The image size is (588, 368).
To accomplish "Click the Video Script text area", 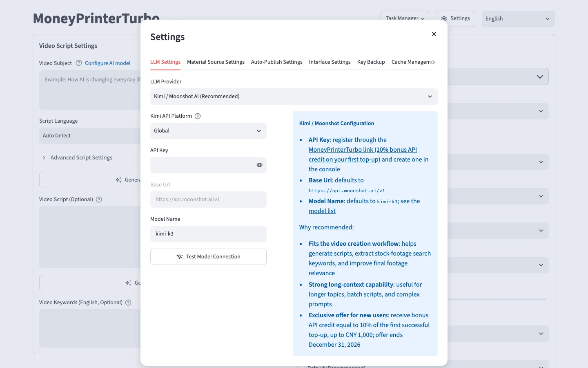I will 90,237.
